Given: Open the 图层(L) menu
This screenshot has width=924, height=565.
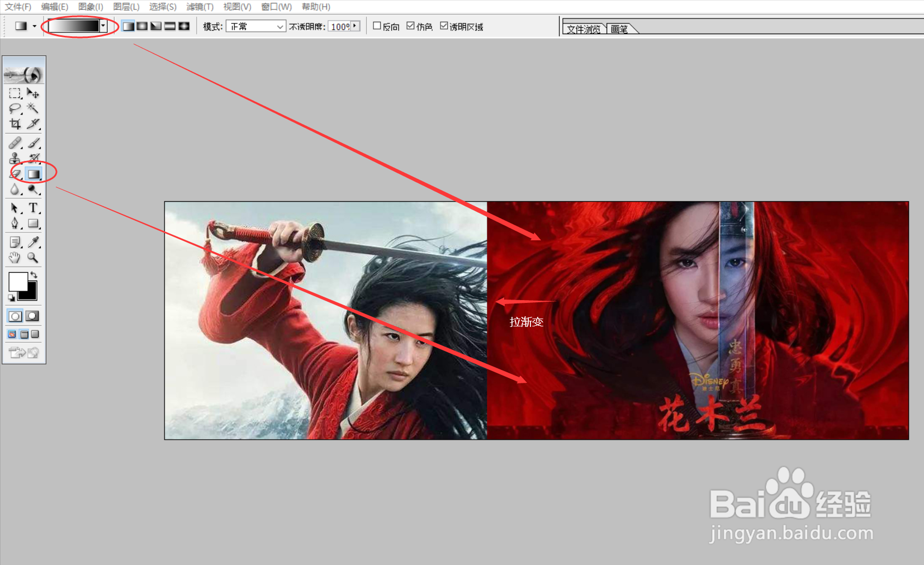Looking at the screenshot, I should click(x=126, y=7).
